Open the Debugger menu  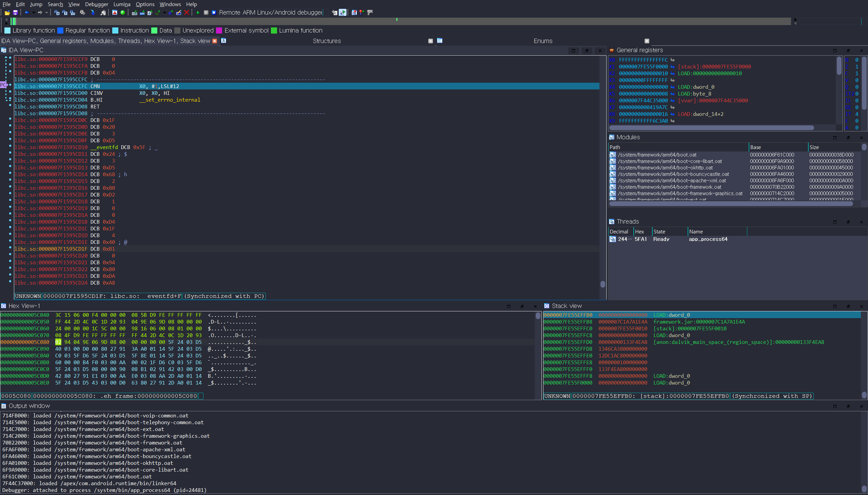96,4
